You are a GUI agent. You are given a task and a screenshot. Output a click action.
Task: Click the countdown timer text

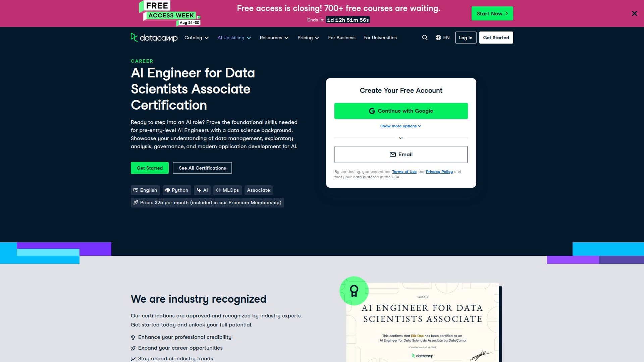(348, 20)
